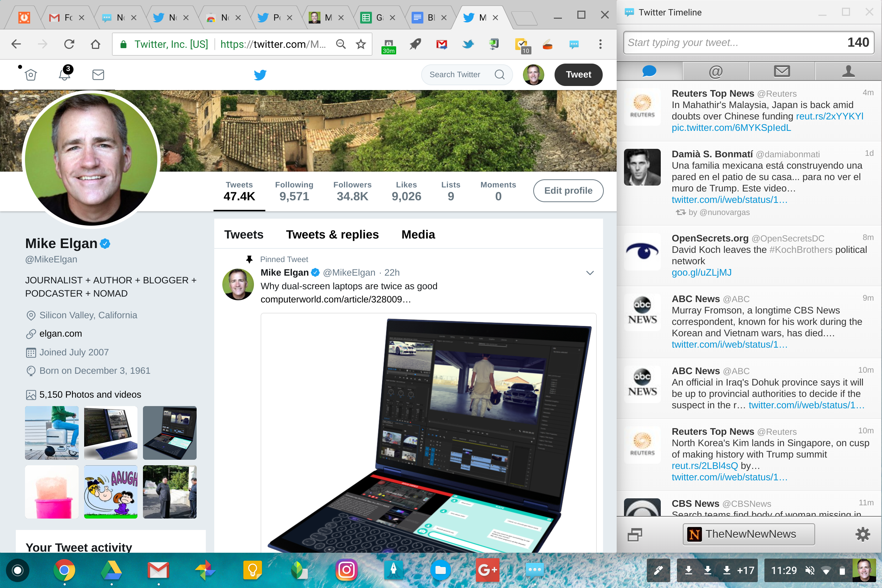The width and height of the screenshot is (882, 588).
Task: Switch to Google Docs browser tab
Action: (429, 17)
